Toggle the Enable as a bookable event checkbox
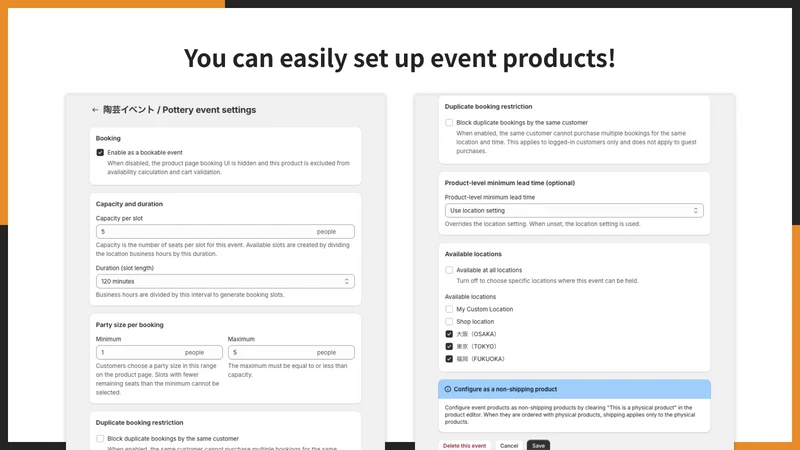 click(x=100, y=153)
